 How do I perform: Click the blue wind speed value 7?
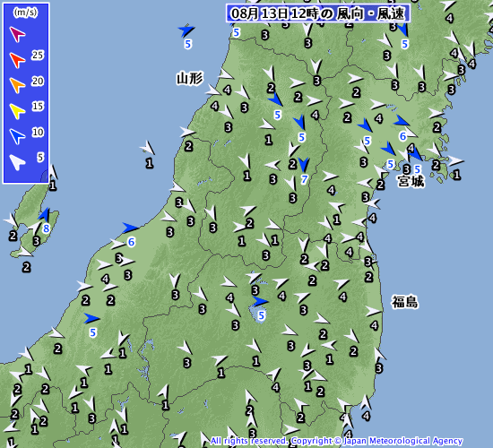pyautogui.click(x=304, y=179)
